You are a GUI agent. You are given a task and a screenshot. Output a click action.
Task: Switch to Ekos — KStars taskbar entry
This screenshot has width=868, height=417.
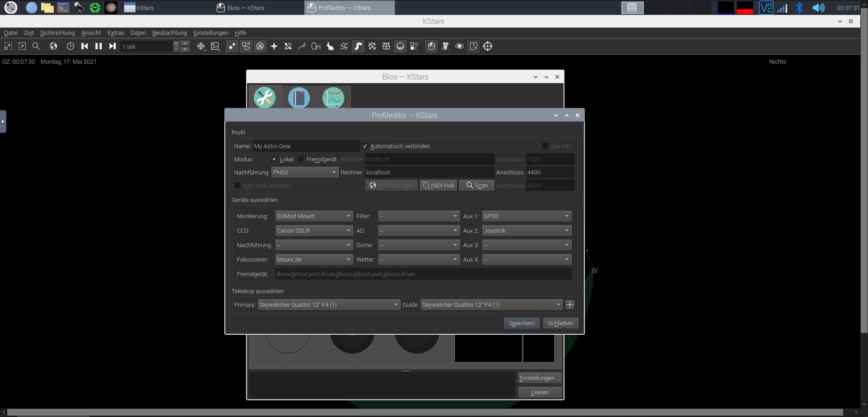pyautogui.click(x=259, y=8)
